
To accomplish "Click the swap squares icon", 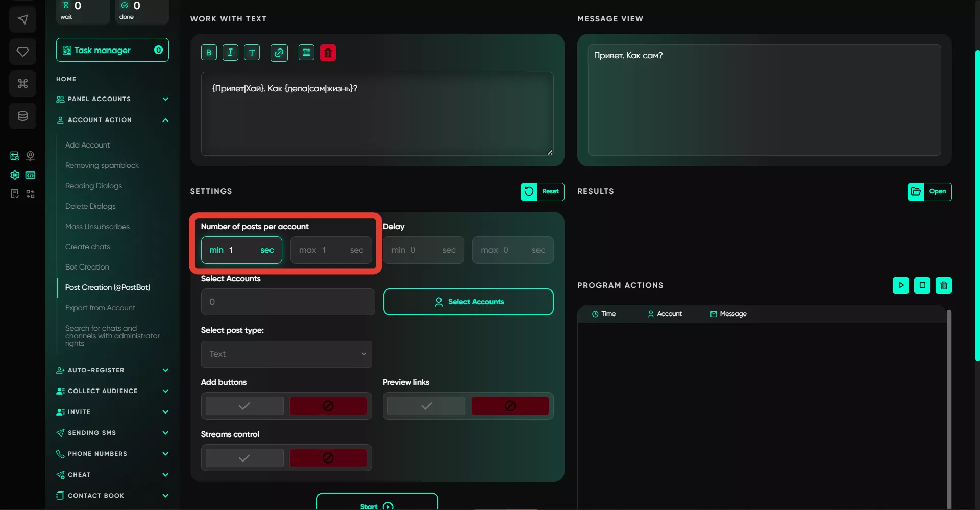I will pos(31,193).
